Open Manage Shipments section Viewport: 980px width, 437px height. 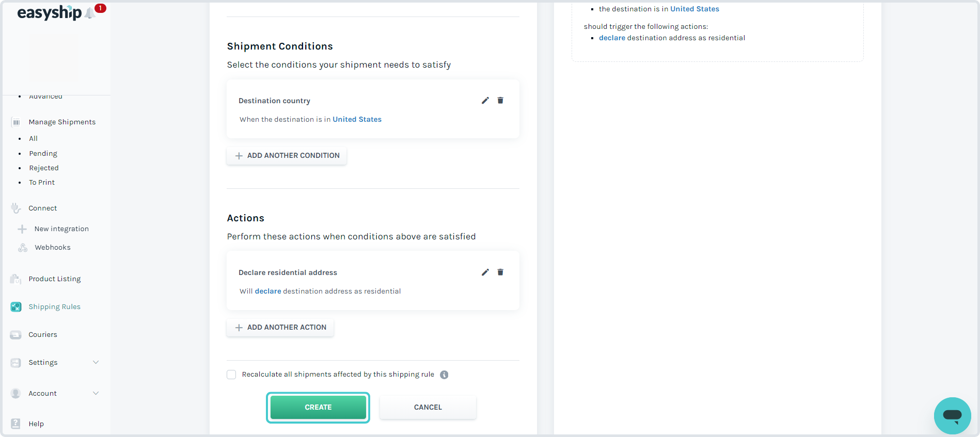click(62, 122)
